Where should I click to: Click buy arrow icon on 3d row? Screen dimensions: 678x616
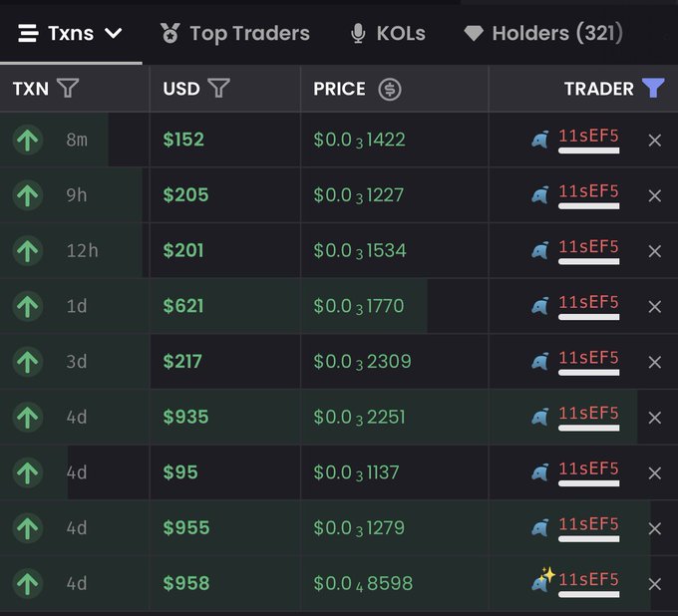[x=28, y=362]
